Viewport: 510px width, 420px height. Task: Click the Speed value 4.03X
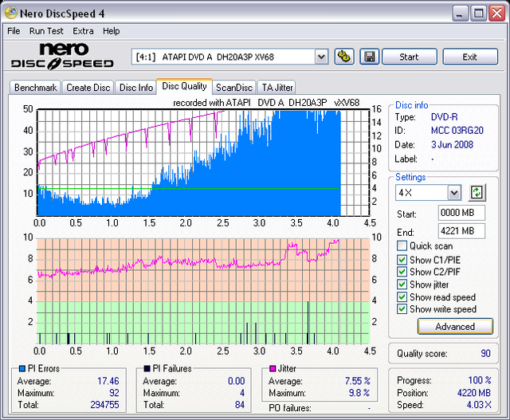[x=479, y=405]
